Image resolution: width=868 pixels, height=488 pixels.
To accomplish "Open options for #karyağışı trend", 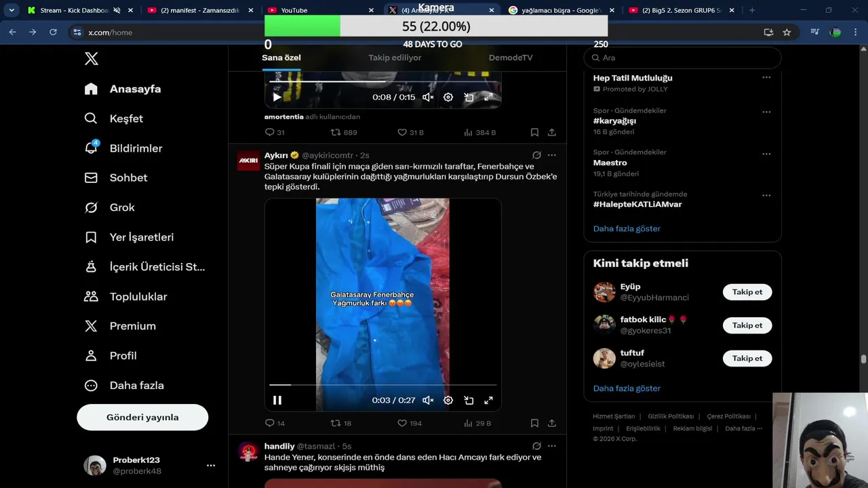I will point(766,112).
